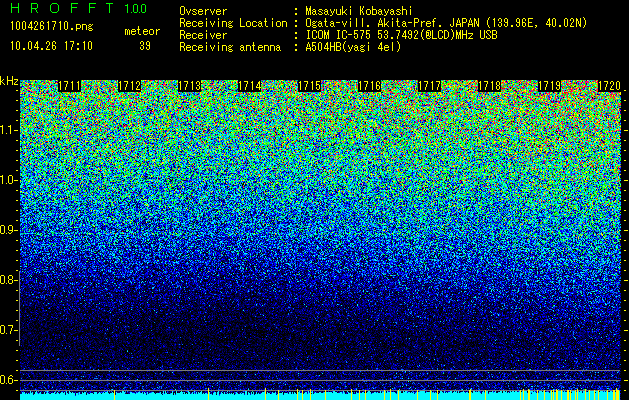Click the 1720 time marker

[609, 86]
